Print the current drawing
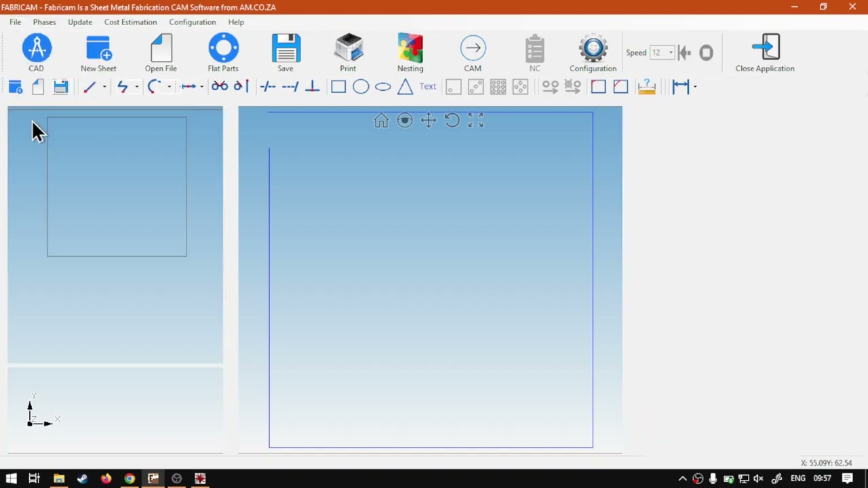The width and height of the screenshot is (868, 488). point(348,53)
